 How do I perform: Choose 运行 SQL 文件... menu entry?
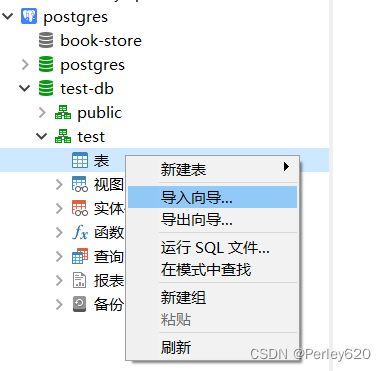[x=212, y=248]
